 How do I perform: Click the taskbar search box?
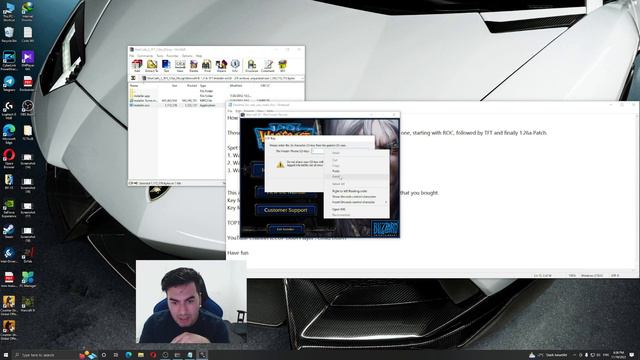[x=47, y=355]
